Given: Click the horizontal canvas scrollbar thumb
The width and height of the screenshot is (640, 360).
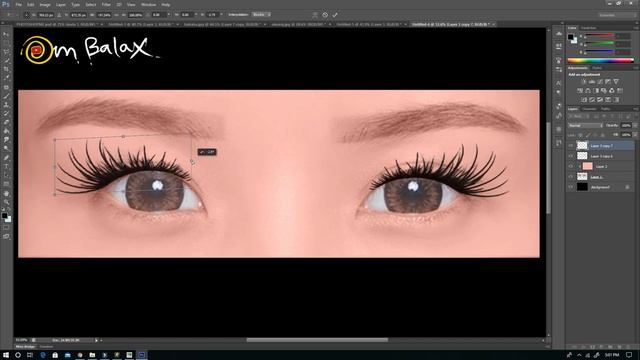Looking at the screenshot, I should coord(317,340).
